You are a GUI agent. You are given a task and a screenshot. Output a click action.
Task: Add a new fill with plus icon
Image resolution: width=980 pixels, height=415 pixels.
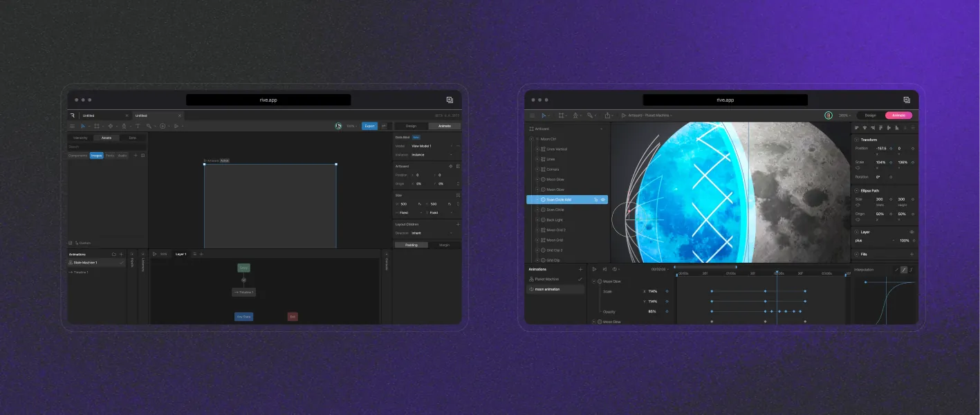click(912, 254)
